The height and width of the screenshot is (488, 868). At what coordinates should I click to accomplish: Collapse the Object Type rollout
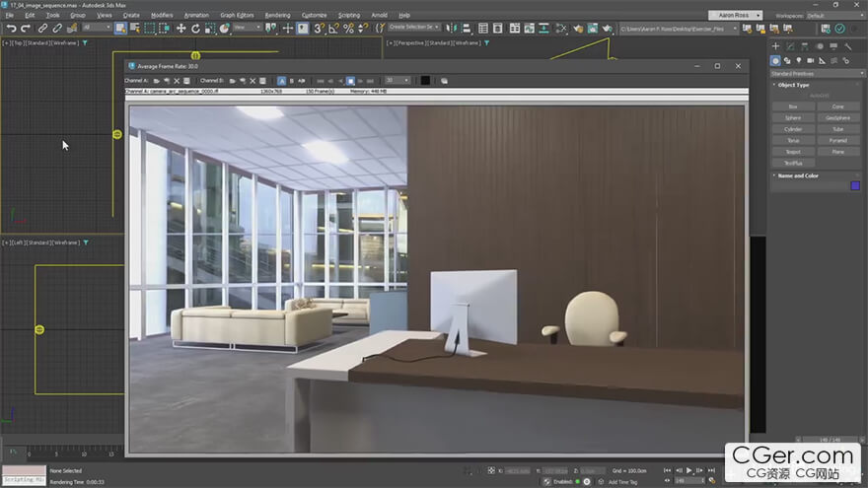(793, 85)
